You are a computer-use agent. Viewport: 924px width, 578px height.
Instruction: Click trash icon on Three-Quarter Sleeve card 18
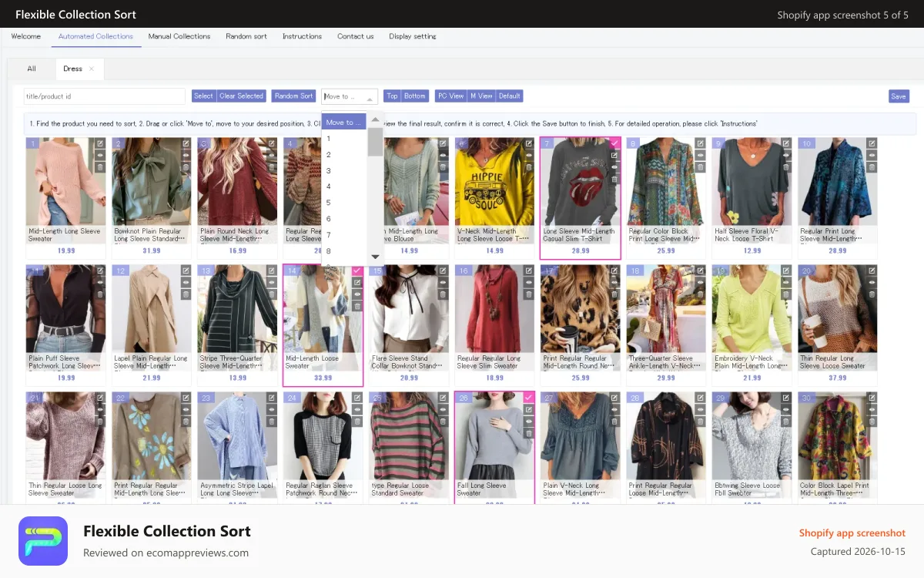point(700,294)
